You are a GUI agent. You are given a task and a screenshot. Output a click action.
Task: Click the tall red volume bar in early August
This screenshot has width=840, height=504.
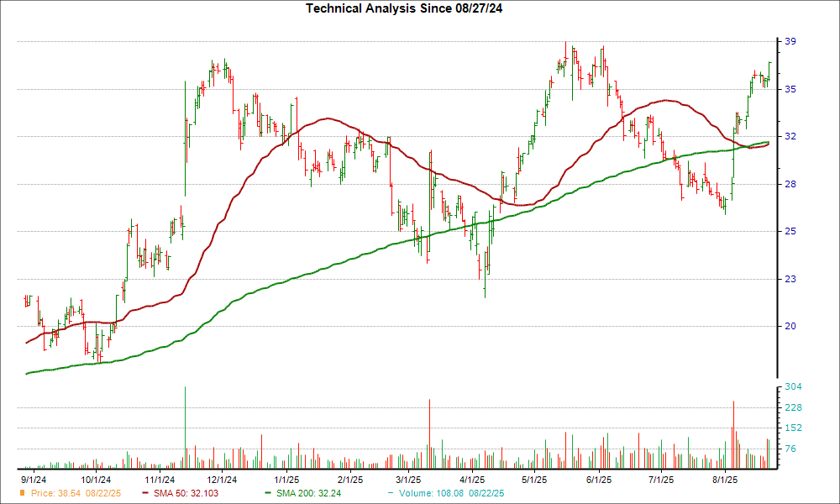tap(733, 435)
